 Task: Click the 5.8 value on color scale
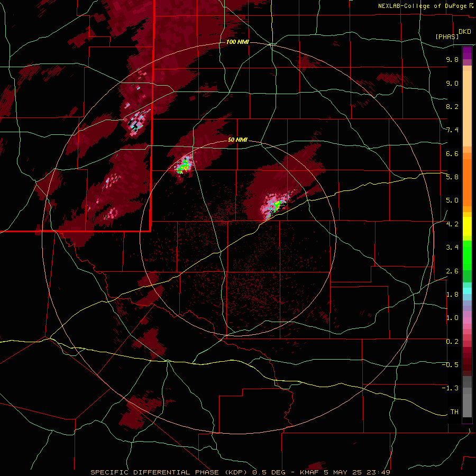click(x=452, y=177)
